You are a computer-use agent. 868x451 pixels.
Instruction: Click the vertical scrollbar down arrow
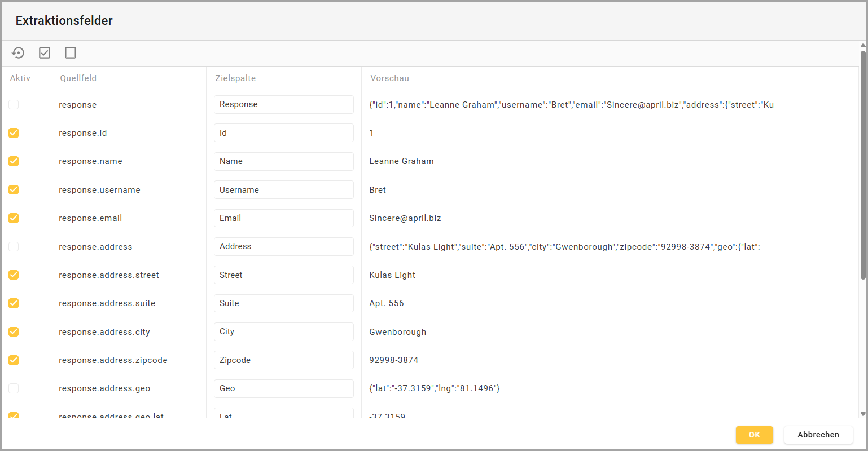coord(862,414)
